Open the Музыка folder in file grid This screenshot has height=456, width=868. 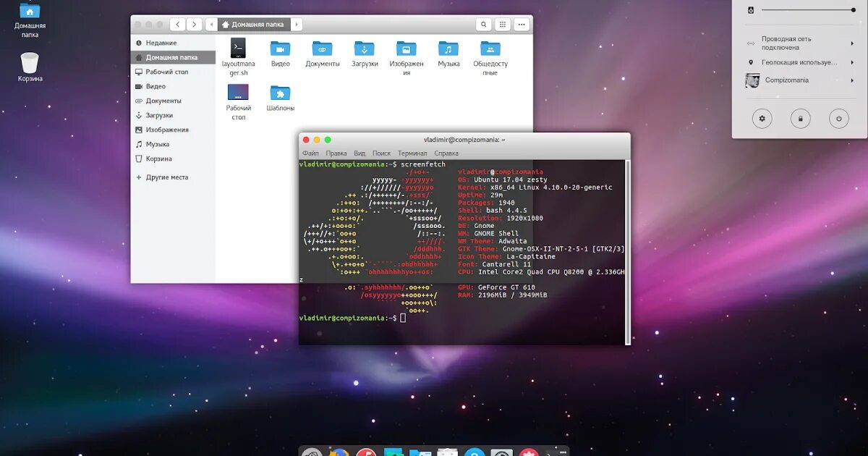coord(448,54)
